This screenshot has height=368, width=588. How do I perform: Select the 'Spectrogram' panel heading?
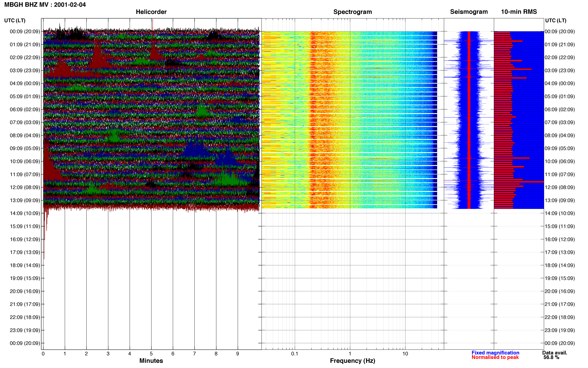(352, 12)
